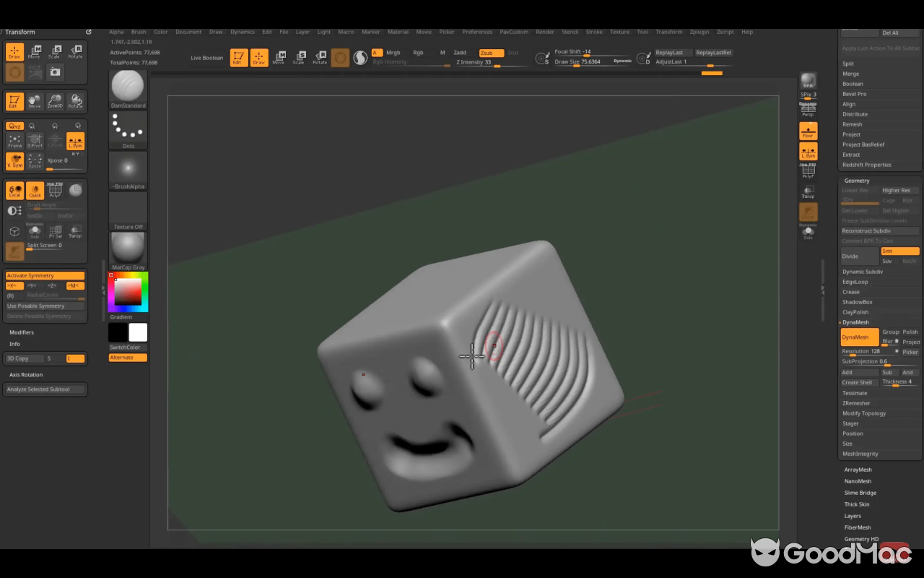The height and width of the screenshot is (578, 924).
Task: Run ZRemesher on the mesh
Action: (x=855, y=403)
